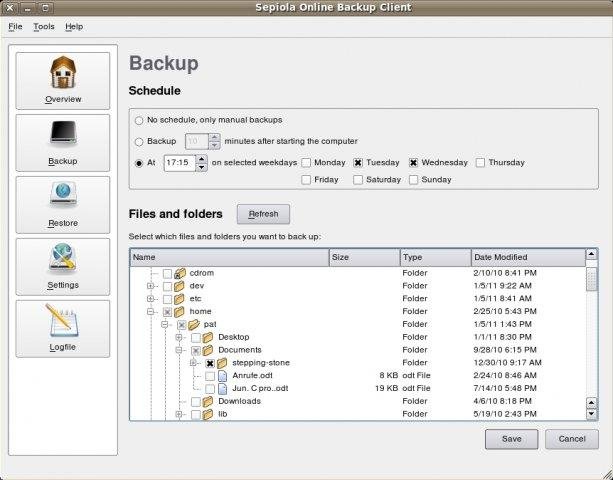
Task: Click the disabled minutes value field
Action: (x=197, y=141)
